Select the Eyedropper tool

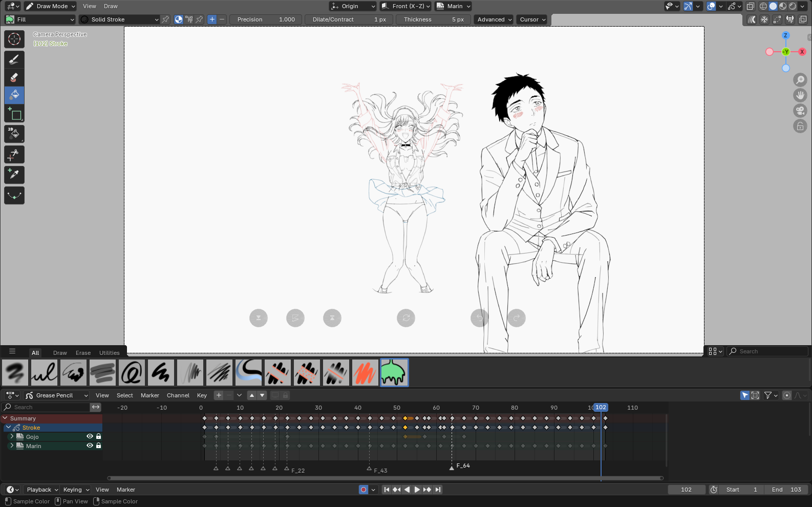(x=14, y=175)
